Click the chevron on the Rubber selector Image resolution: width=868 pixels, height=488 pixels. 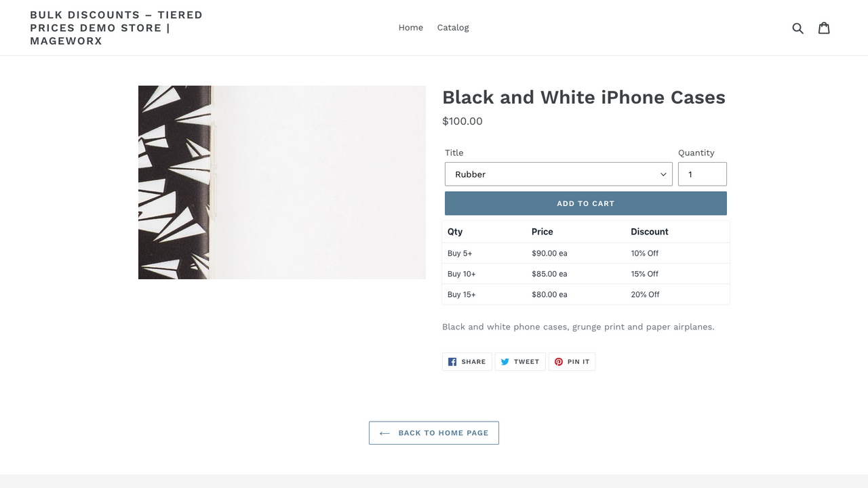(x=663, y=174)
